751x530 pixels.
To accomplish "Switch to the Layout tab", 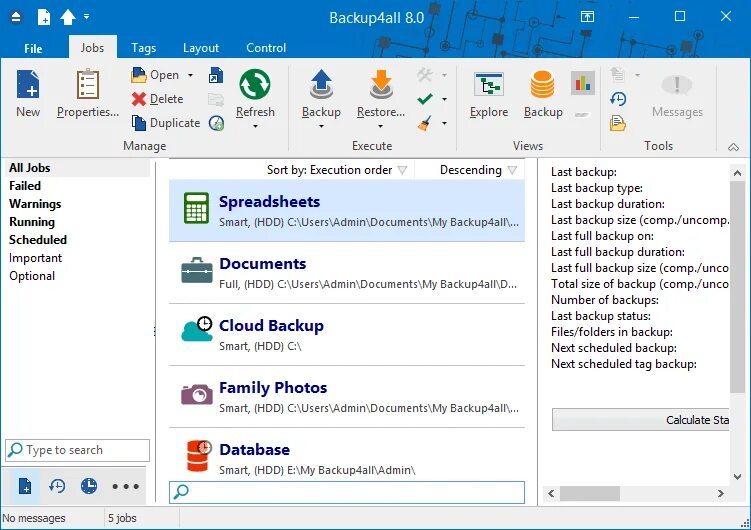I will tap(201, 48).
